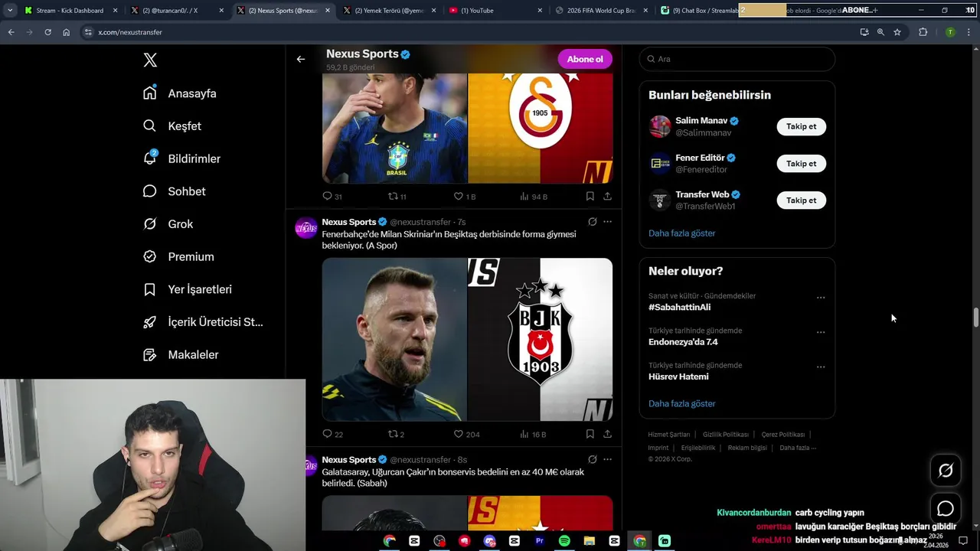Reply to the Skriniar tweet
980x551 pixels.
coord(332,434)
